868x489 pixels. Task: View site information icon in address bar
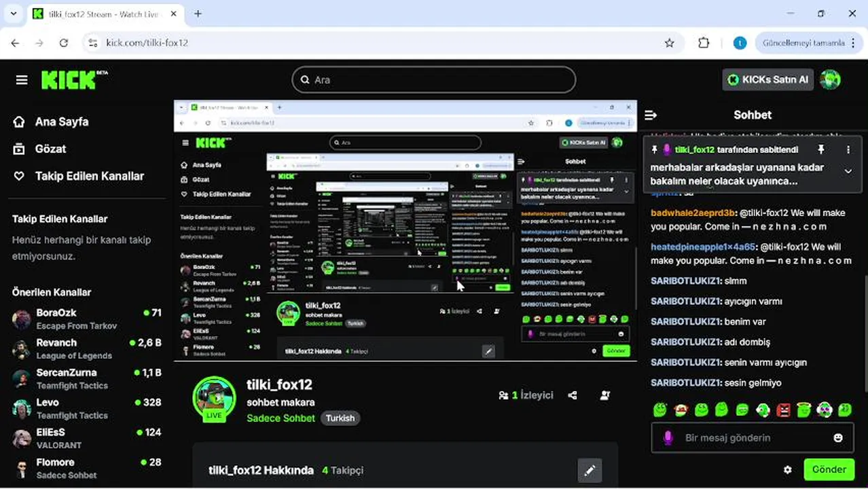[x=93, y=43]
